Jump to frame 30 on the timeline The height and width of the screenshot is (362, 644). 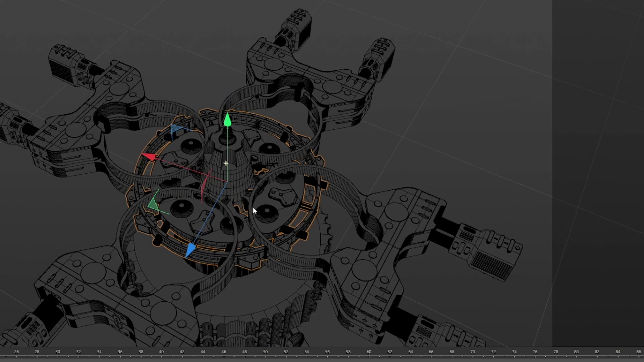[x=58, y=352]
